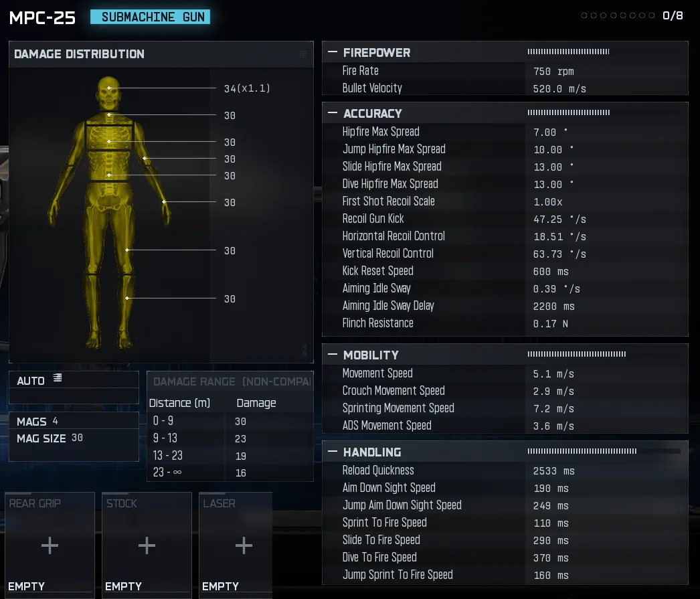Collapse the ACCURACY section
Screen dimensions: 700x599
[x=332, y=112]
